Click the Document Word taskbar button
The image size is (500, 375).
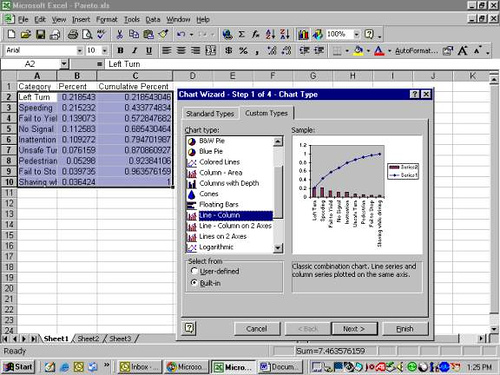click(x=280, y=367)
